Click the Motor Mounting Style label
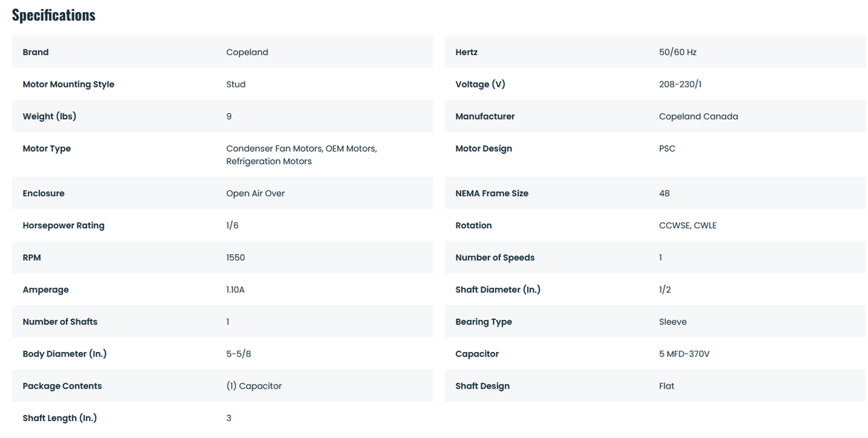 [x=69, y=84]
